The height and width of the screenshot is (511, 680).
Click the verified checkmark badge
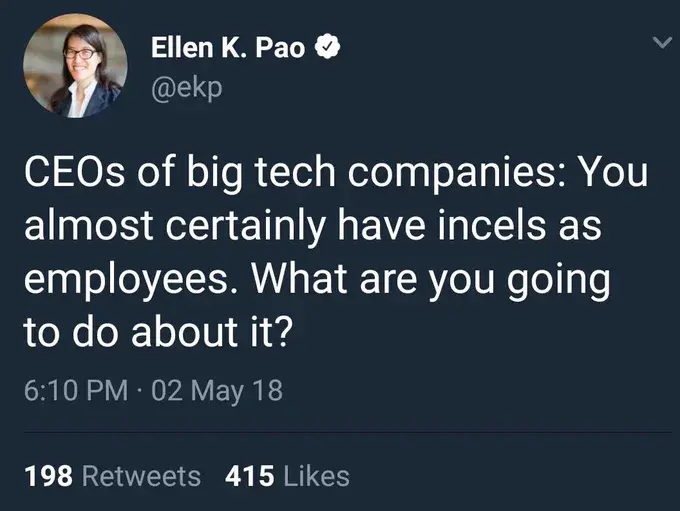(328, 46)
